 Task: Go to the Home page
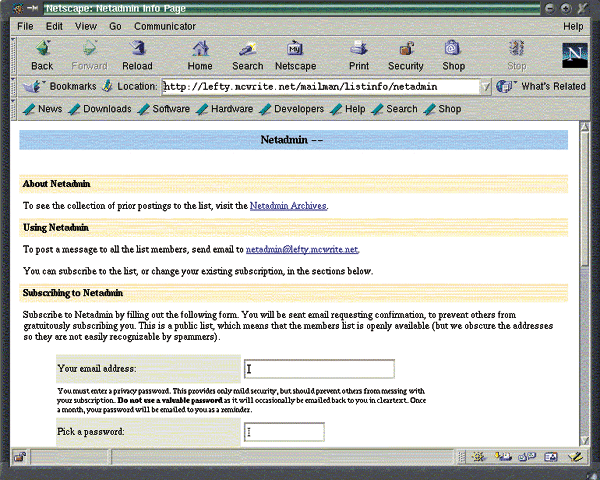[200, 55]
